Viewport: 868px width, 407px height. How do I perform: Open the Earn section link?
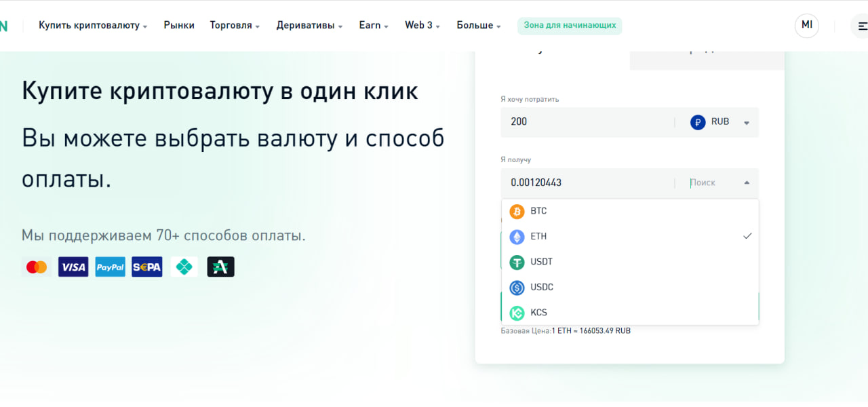(372, 25)
